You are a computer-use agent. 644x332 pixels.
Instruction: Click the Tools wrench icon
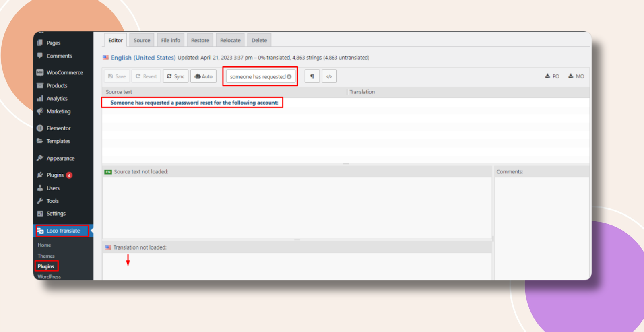40,201
